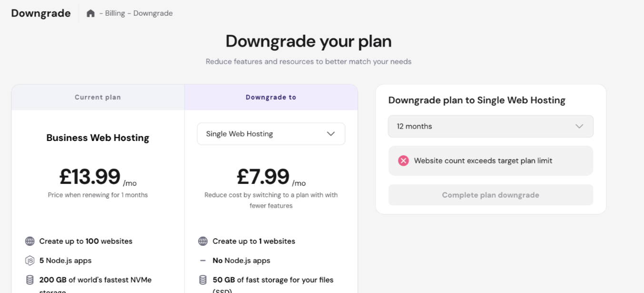The height and width of the screenshot is (293, 644).
Task: Expand the 12 months billing period dropdown
Action: [x=490, y=126]
